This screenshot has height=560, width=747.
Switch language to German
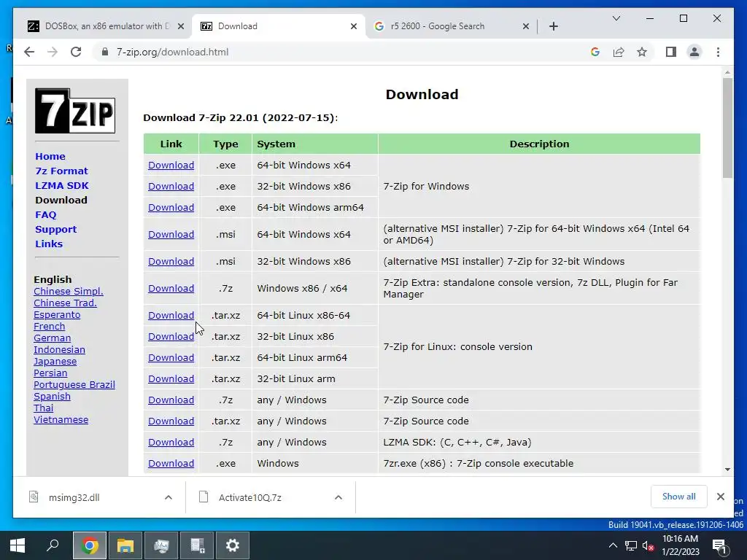(52, 338)
